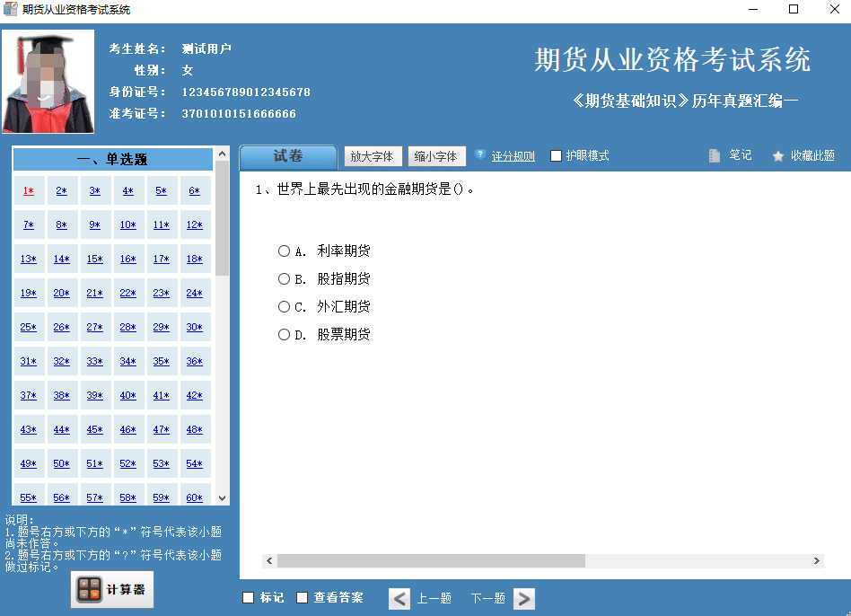
Task: Check the 查看答案 view answer box
Action: 302,597
